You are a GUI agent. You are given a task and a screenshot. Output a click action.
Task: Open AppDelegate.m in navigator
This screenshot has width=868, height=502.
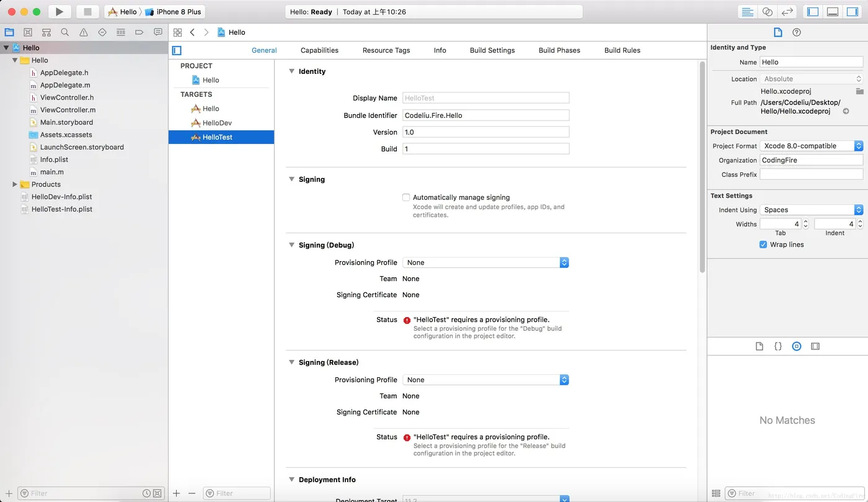point(65,85)
